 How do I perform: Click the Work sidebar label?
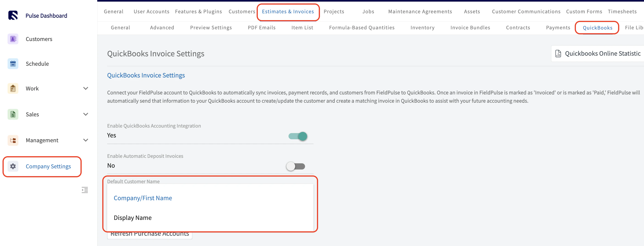click(32, 88)
